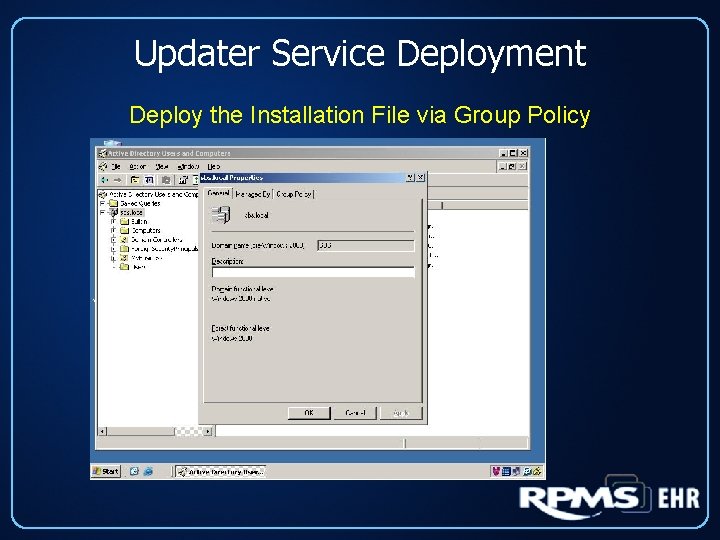The height and width of the screenshot is (540, 720).
Task: Click the MMC icon in window title bar
Action: (x=103, y=153)
